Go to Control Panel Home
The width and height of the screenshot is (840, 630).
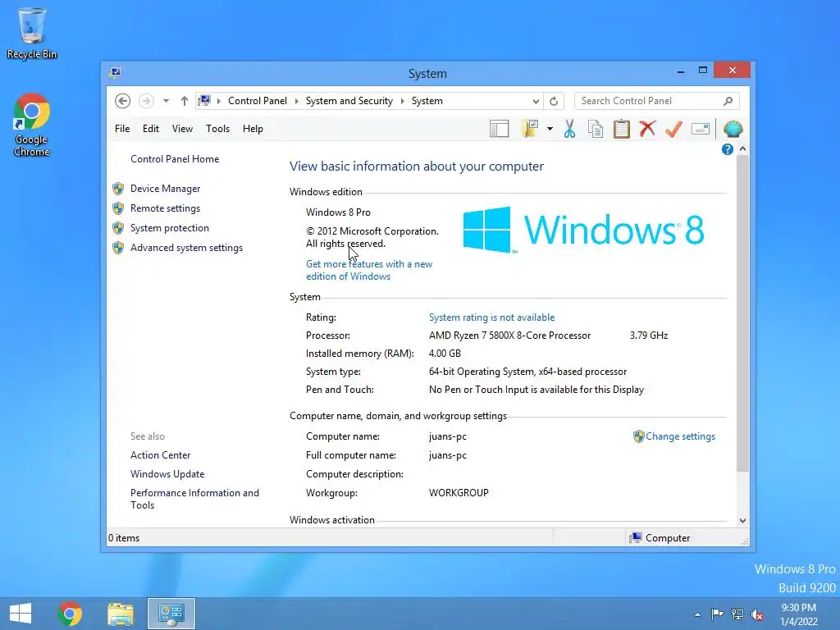tap(175, 159)
